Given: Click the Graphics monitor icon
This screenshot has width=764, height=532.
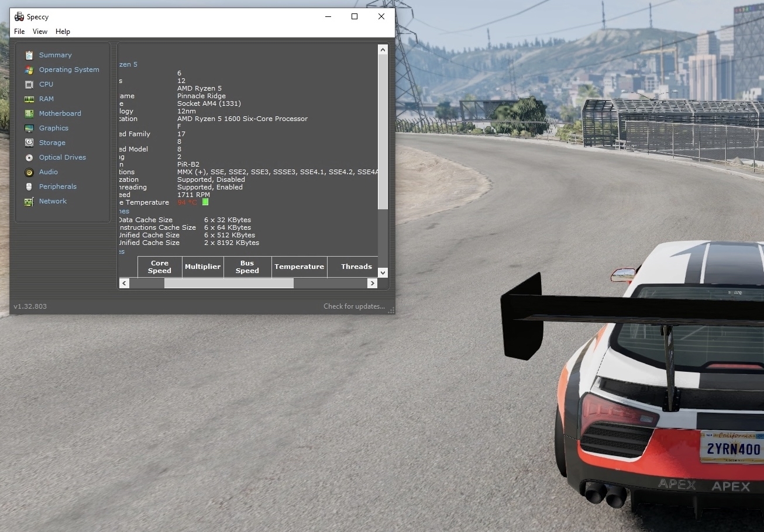Looking at the screenshot, I should click(29, 128).
